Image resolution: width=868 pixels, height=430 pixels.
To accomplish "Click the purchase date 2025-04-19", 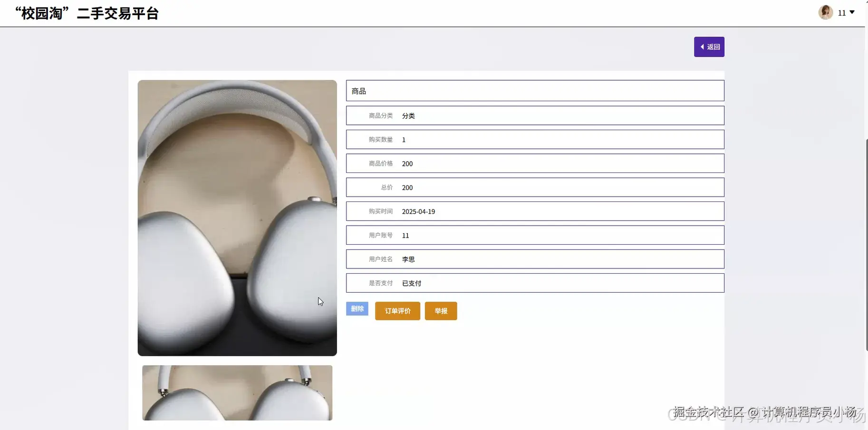I will coord(418,211).
